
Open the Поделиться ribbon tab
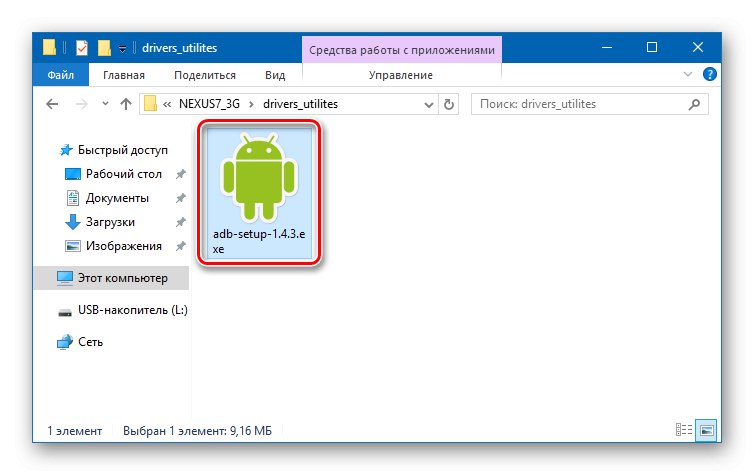point(205,75)
